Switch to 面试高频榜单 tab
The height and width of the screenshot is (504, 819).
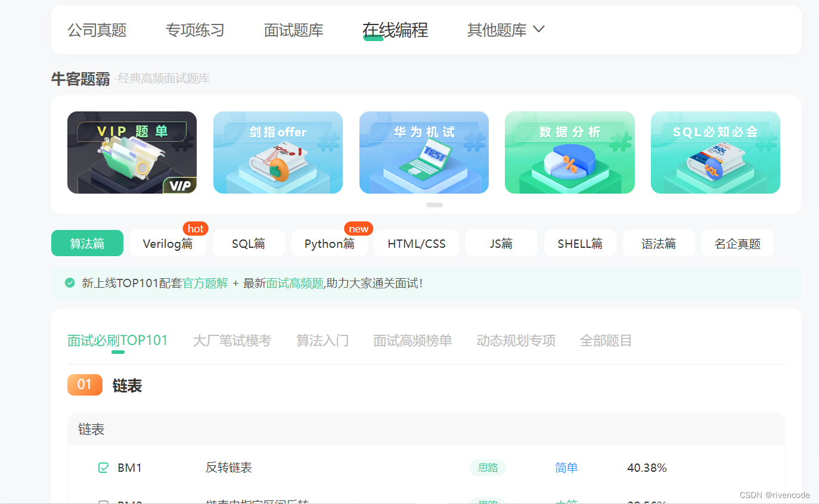[x=412, y=340]
